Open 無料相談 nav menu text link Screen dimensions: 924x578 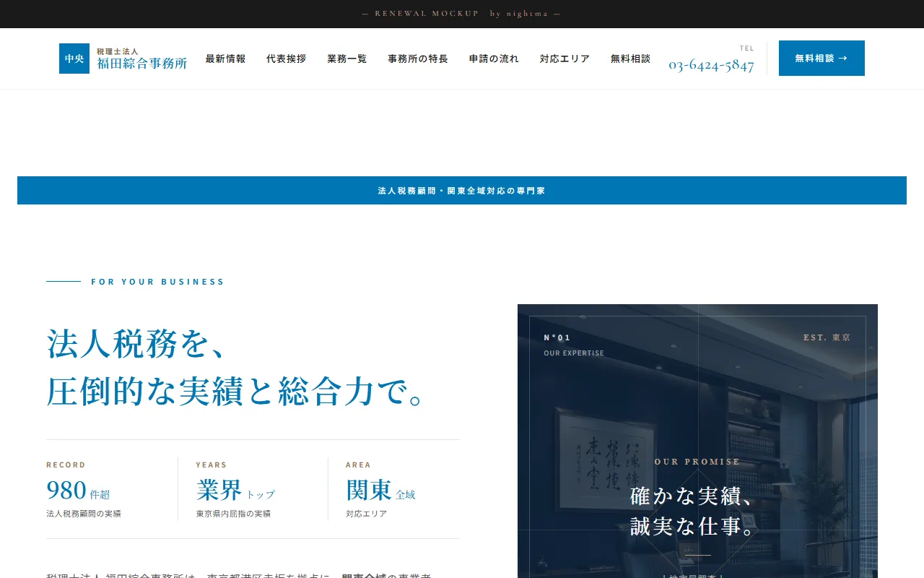[x=630, y=59]
